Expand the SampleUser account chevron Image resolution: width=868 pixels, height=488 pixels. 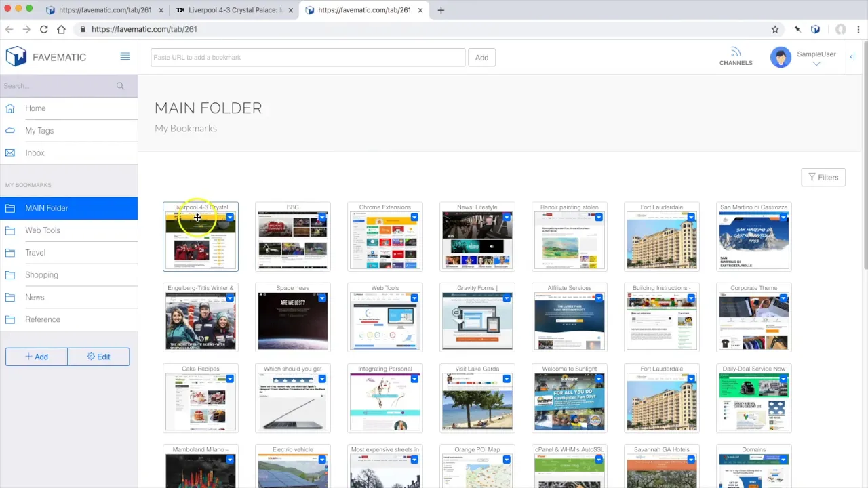816,64
